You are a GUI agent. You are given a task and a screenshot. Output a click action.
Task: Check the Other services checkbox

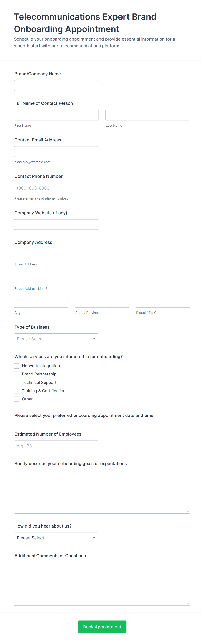pos(17,399)
